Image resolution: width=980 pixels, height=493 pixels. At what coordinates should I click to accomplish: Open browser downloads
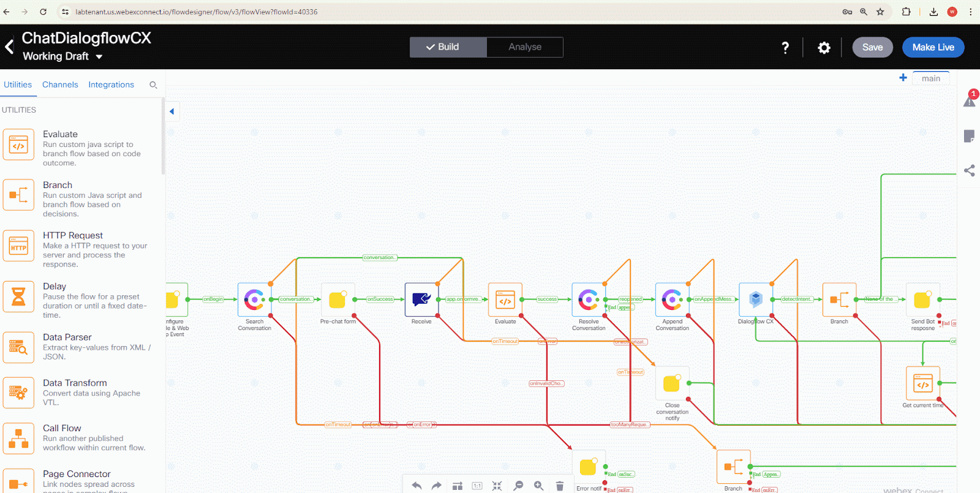933,12
